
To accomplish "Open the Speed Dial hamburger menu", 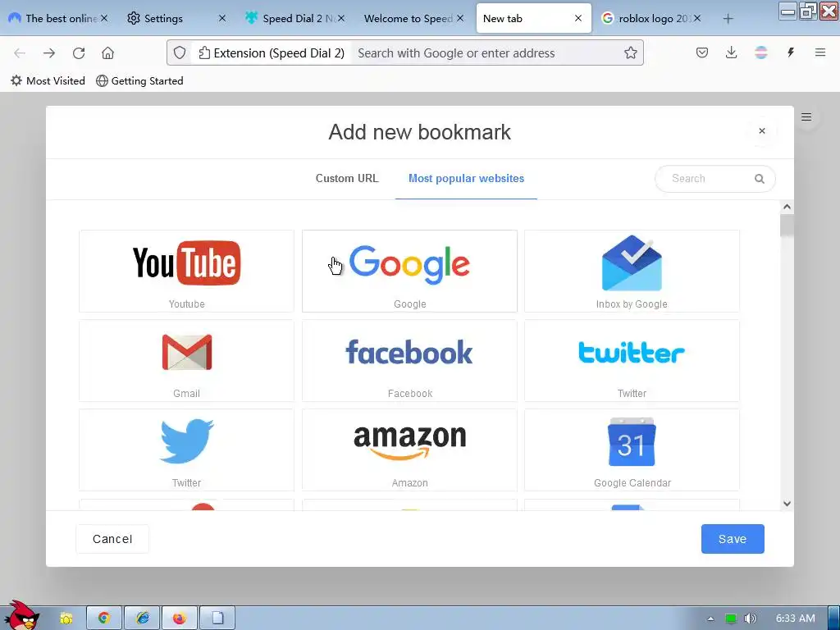I will (806, 116).
